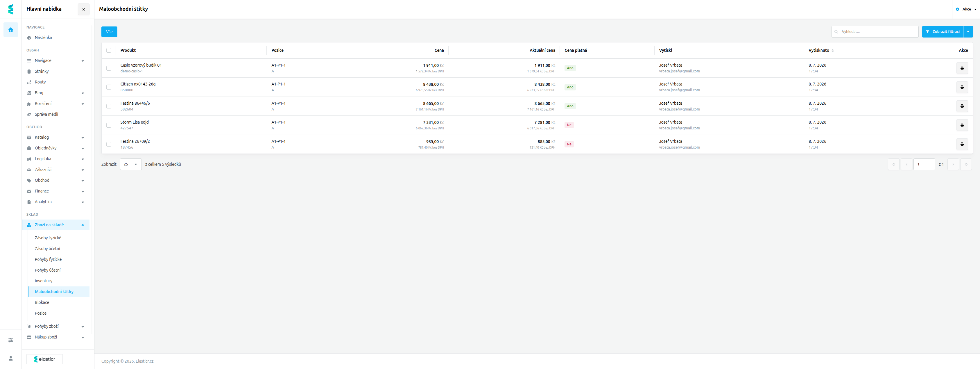Click the Zobrazit filtraci button
The height and width of the screenshot is (369, 980).
tap(943, 32)
